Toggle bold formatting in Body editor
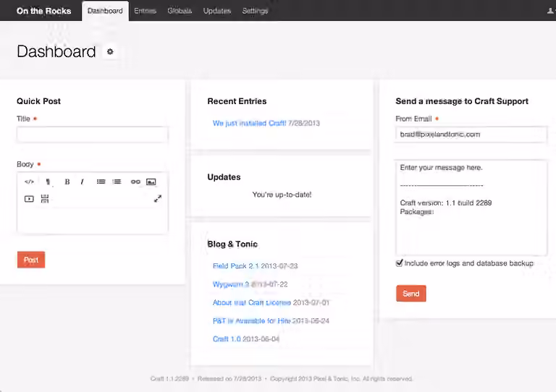 67,182
